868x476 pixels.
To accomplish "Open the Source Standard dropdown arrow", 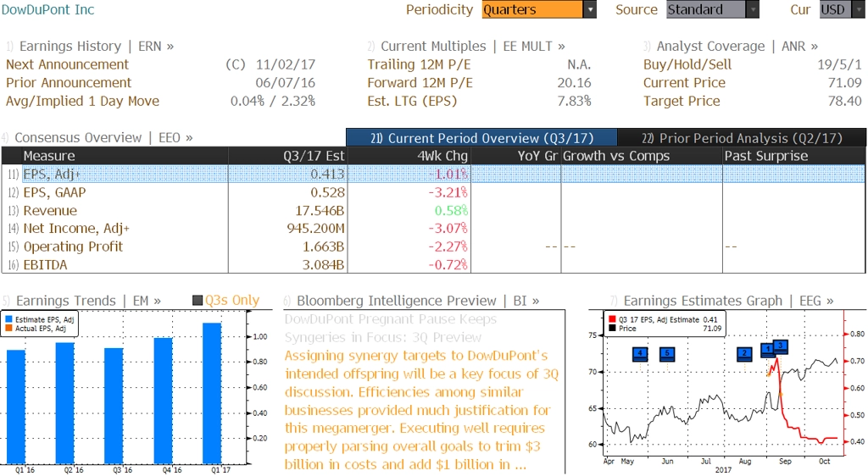I will (753, 9).
